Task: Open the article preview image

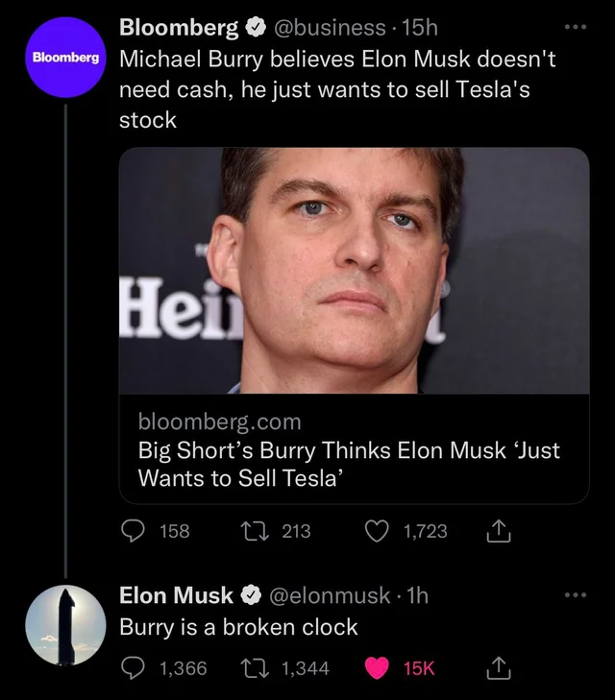Action: [x=354, y=270]
